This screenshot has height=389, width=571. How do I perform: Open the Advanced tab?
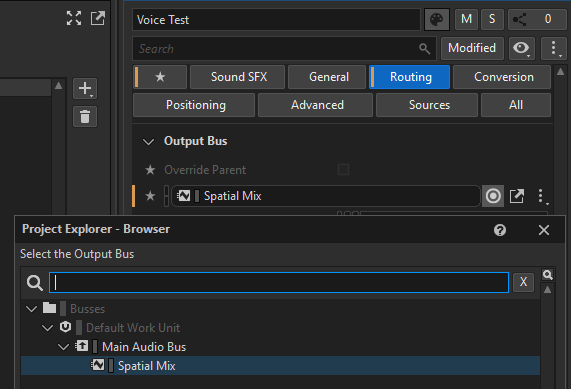point(315,105)
